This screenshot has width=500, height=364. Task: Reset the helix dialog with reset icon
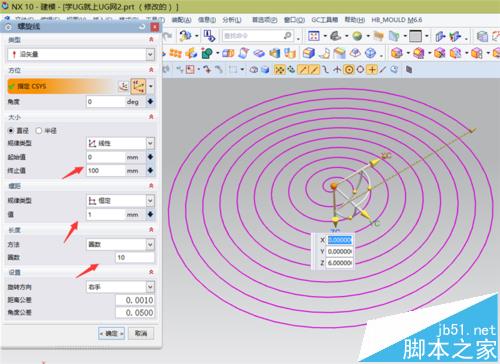click(x=142, y=27)
